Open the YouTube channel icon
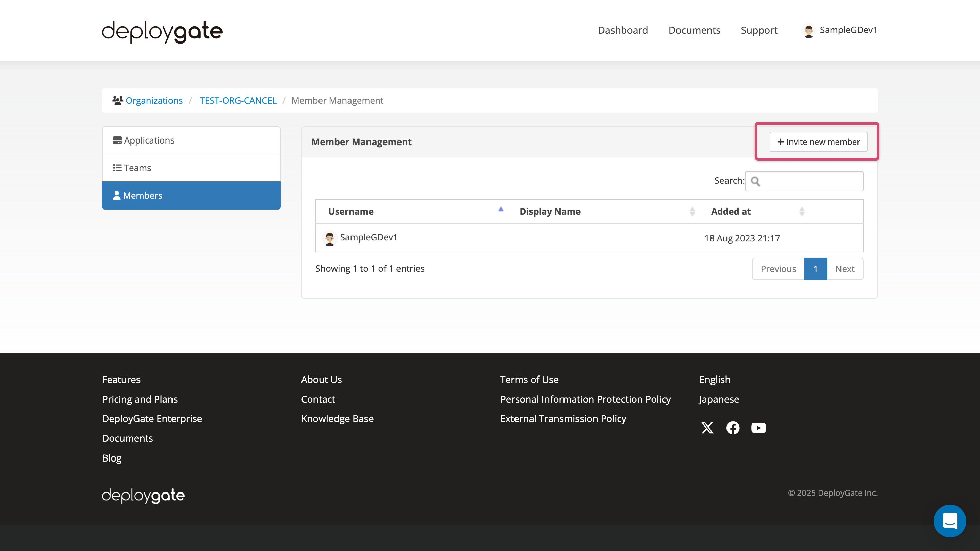Screen dimensions: 980x551 tap(758, 428)
